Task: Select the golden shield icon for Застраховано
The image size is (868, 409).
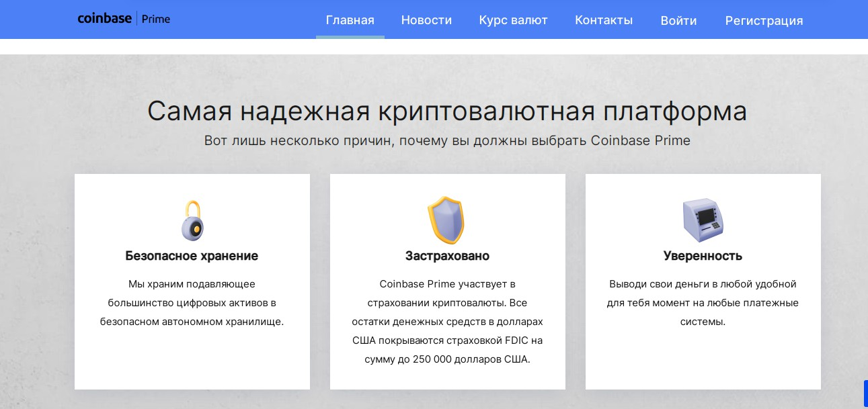Action: click(x=446, y=220)
